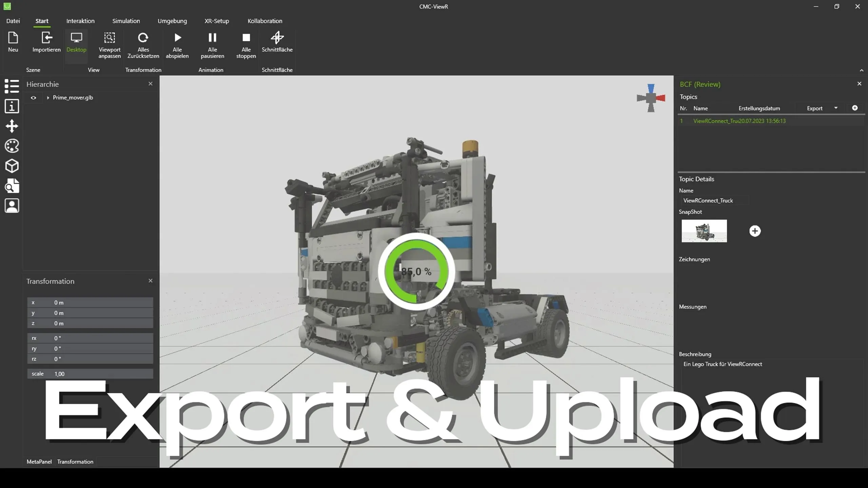Click the axis orientation gizmo
The width and height of the screenshot is (868, 488).
[x=651, y=98]
